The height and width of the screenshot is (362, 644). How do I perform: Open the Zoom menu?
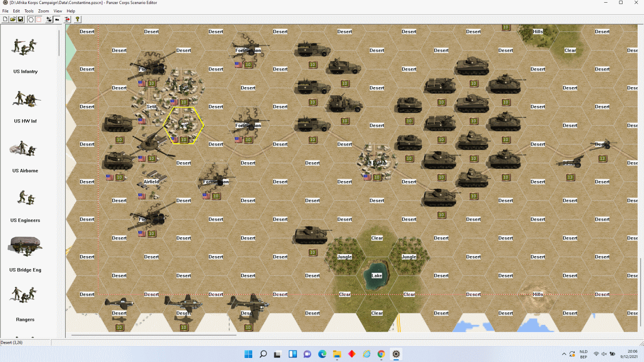(43, 11)
